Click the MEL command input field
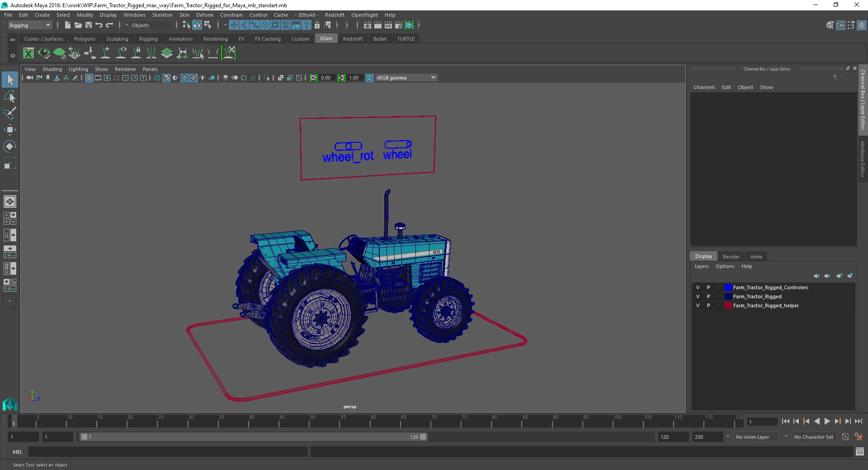868x470 pixels. tap(168, 451)
